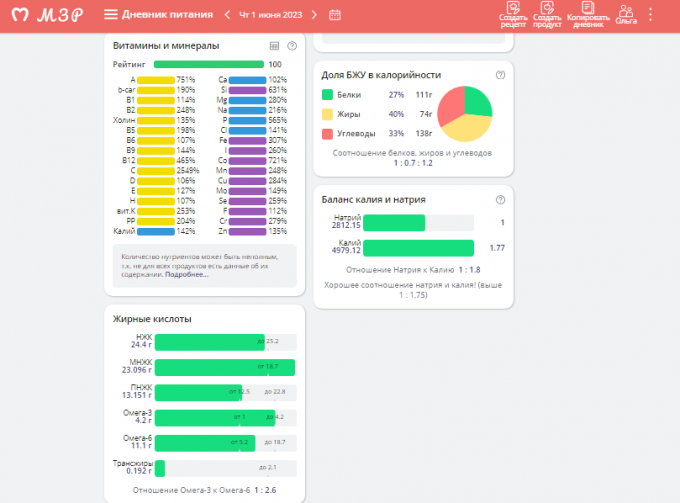The height and width of the screenshot is (503, 680).
Task: Open the calendar date picker icon
Action: [335, 15]
